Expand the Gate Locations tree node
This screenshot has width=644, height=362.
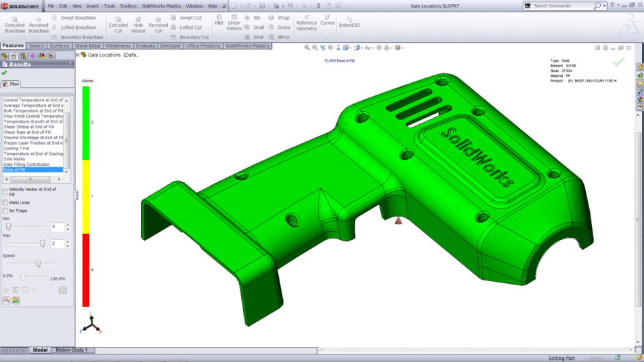pos(77,55)
